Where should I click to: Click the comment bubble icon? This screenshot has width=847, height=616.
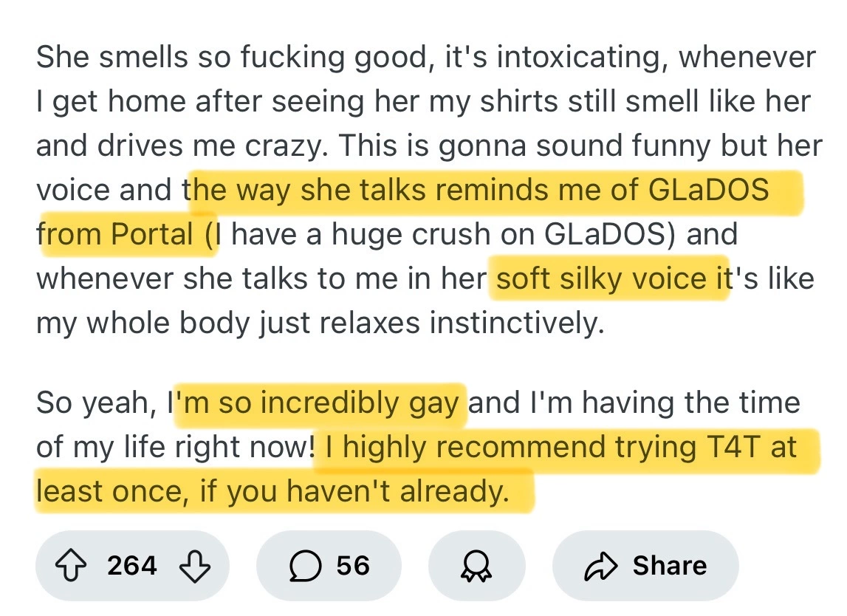[303, 566]
